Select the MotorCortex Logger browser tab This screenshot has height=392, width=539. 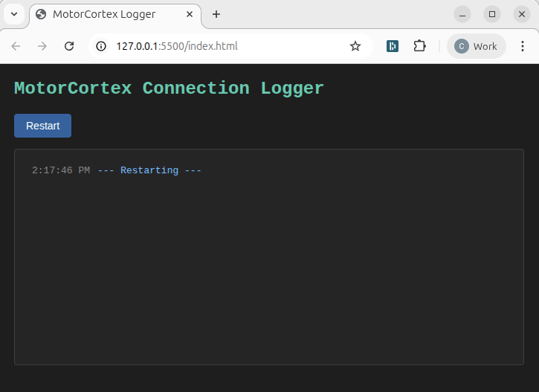click(104, 14)
